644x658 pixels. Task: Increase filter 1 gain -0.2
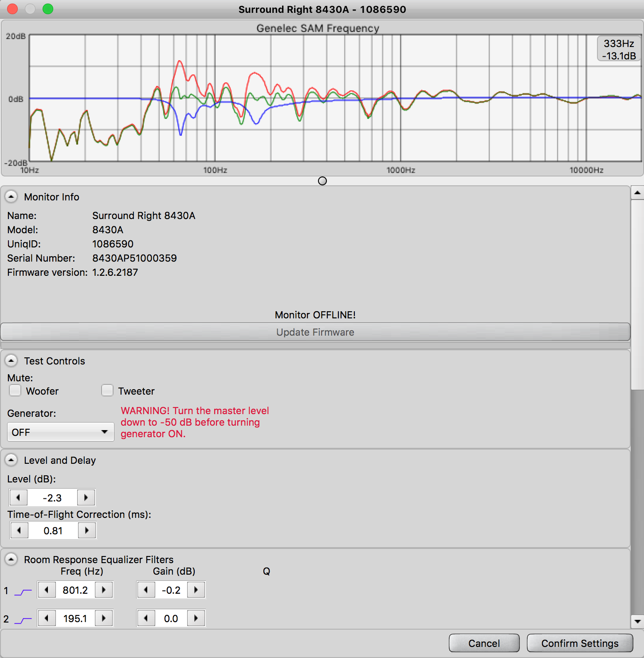(x=196, y=590)
